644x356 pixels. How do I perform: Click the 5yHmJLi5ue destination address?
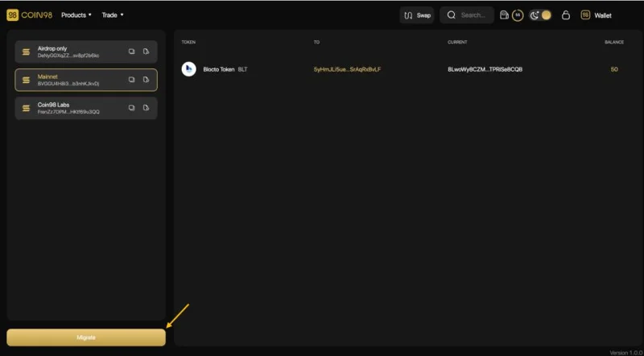348,69
